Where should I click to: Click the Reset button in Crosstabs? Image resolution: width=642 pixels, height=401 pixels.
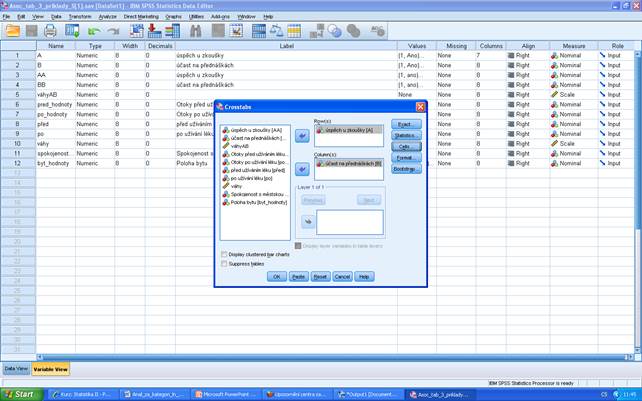coord(320,276)
